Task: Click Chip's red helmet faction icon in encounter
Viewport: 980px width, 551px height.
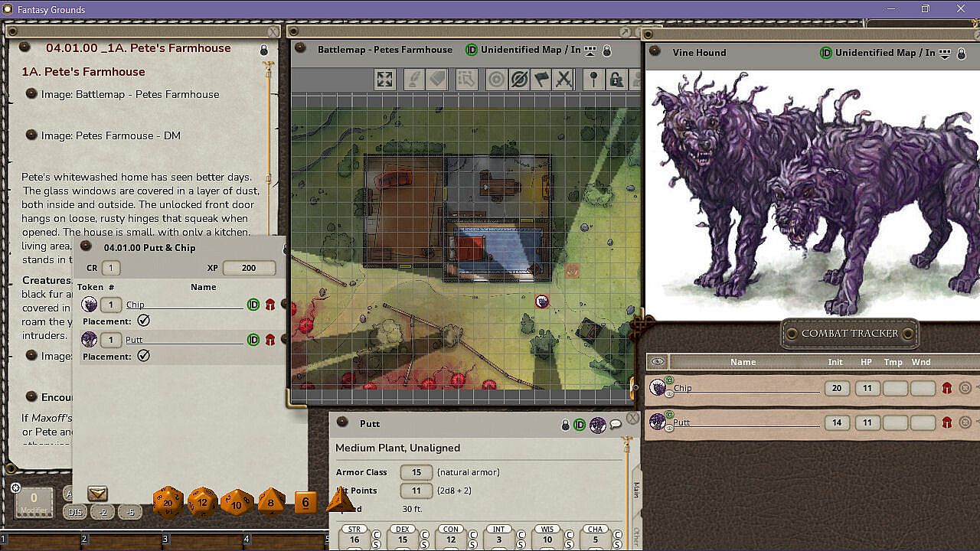Action: 270,305
